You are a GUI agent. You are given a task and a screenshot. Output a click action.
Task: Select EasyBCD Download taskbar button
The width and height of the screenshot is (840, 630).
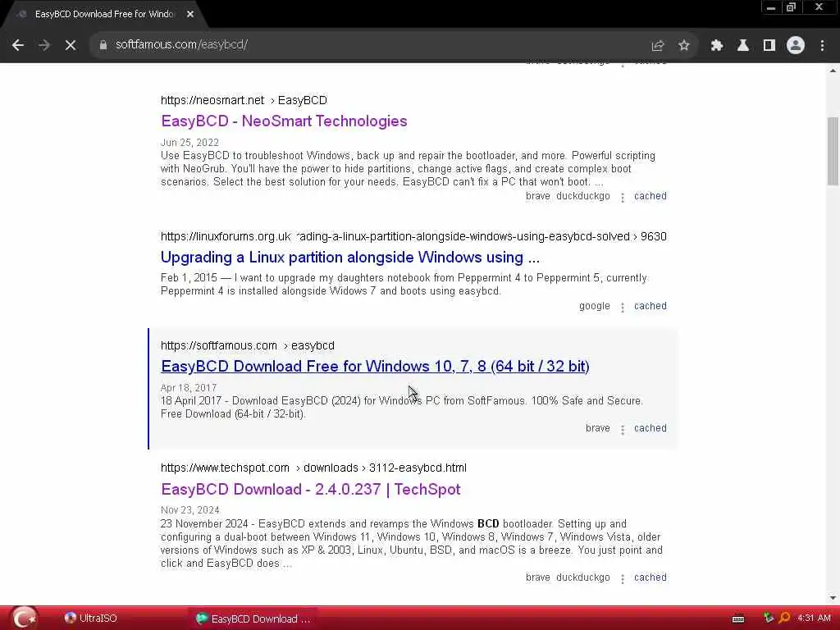(x=253, y=619)
